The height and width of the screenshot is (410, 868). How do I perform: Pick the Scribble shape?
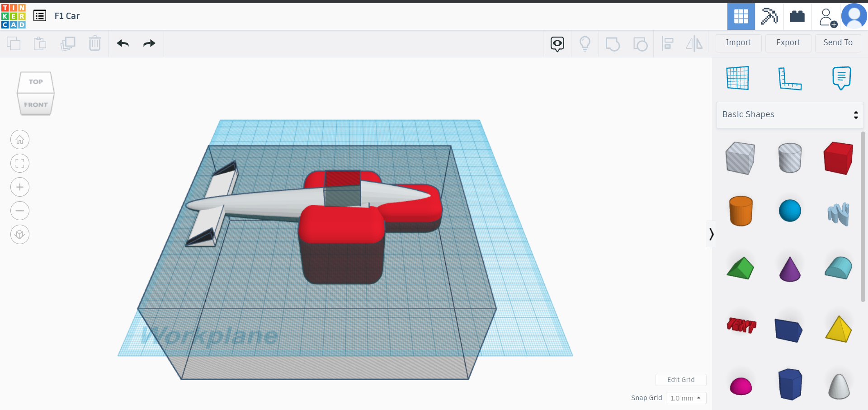pyautogui.click(x=839, y=213)
